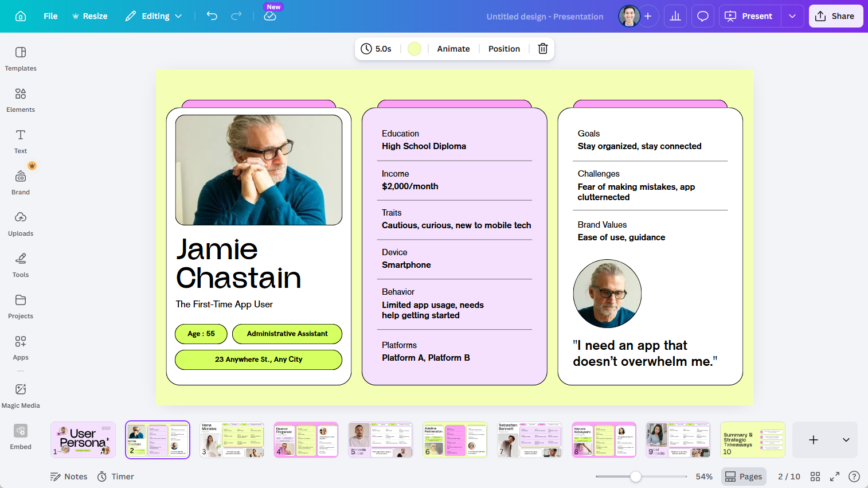The width and height of the screenshot is (868, 488).
Task: Select the Summary & Strategic Takeaways page thumbnail
Action: 753,440
